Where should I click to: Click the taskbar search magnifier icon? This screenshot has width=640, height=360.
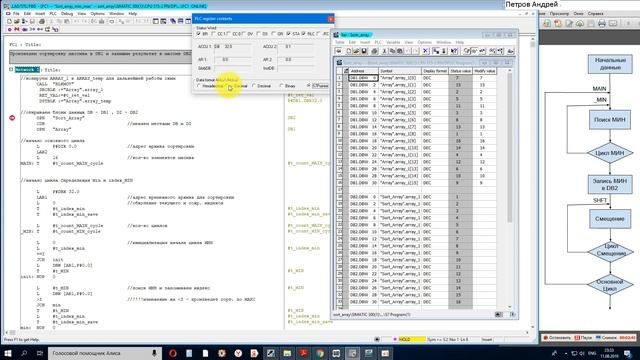pos(24,353)
